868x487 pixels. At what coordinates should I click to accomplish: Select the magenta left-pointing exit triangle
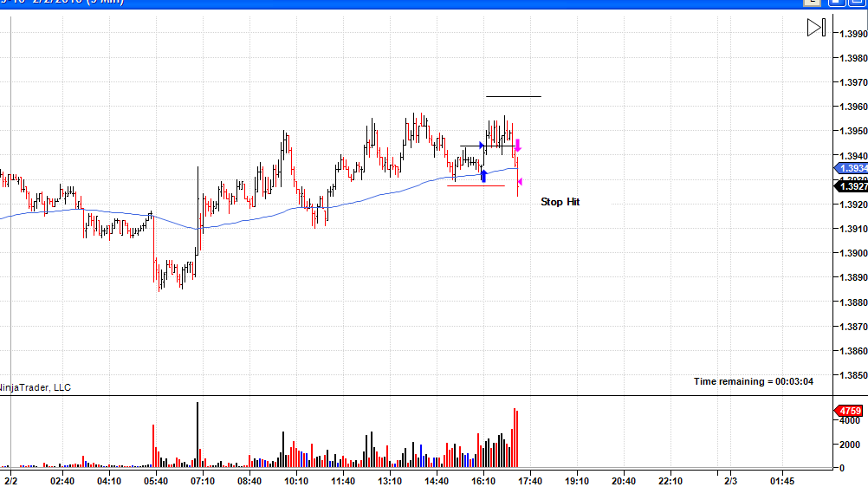tap(519, 181)
